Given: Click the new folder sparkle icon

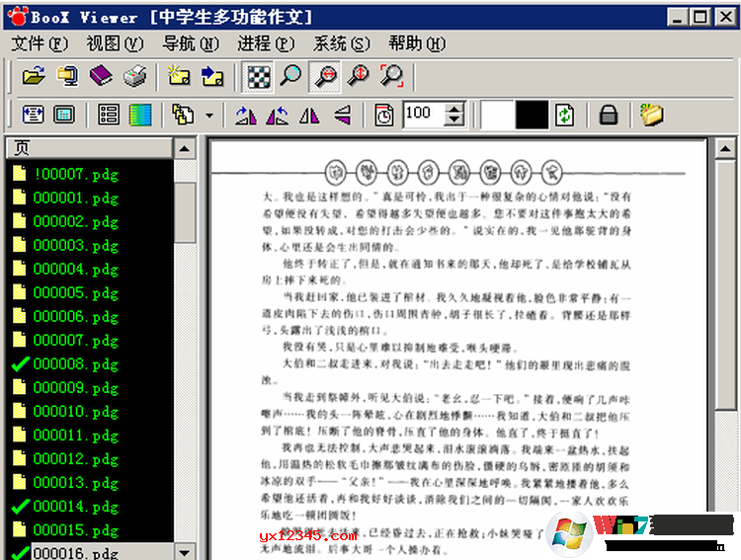Looking at the screenshot, I should 179,76.
